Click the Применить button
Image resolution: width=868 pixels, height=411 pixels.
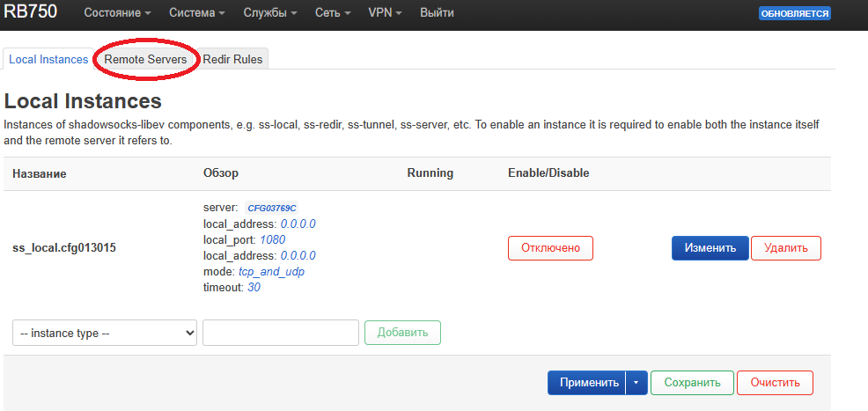click(x=587, y=383)
